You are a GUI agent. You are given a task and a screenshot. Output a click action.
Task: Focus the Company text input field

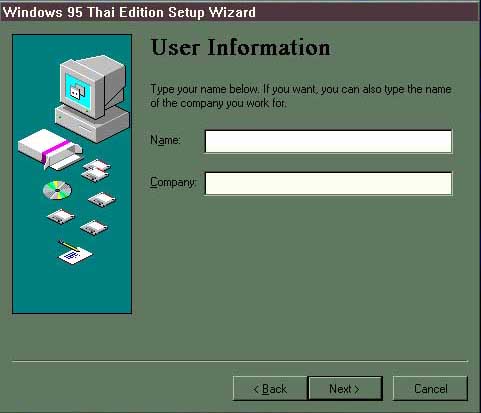328,183
